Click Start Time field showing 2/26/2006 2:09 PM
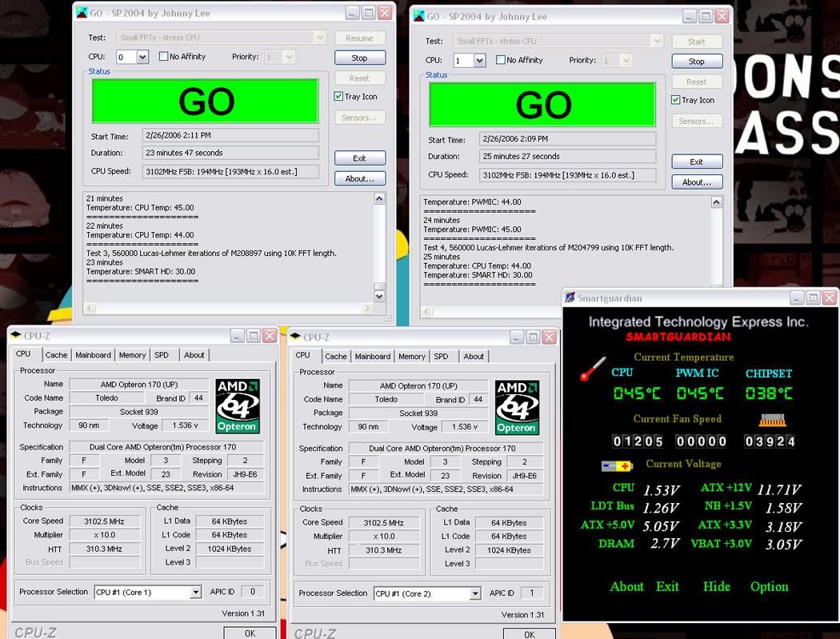This screenshot has height=639, width=840. tap(567, 138)
